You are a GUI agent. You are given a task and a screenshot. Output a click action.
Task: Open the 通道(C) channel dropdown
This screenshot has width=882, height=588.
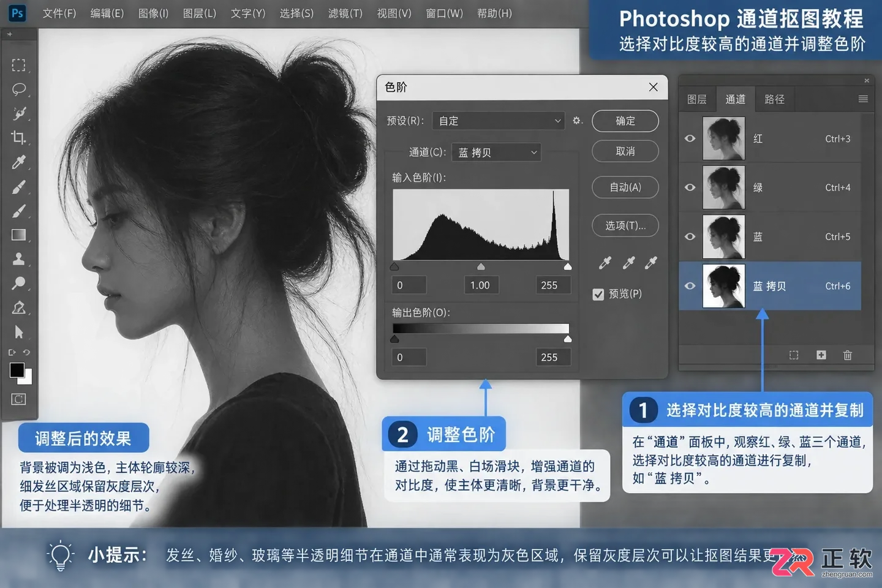point(496,153)
